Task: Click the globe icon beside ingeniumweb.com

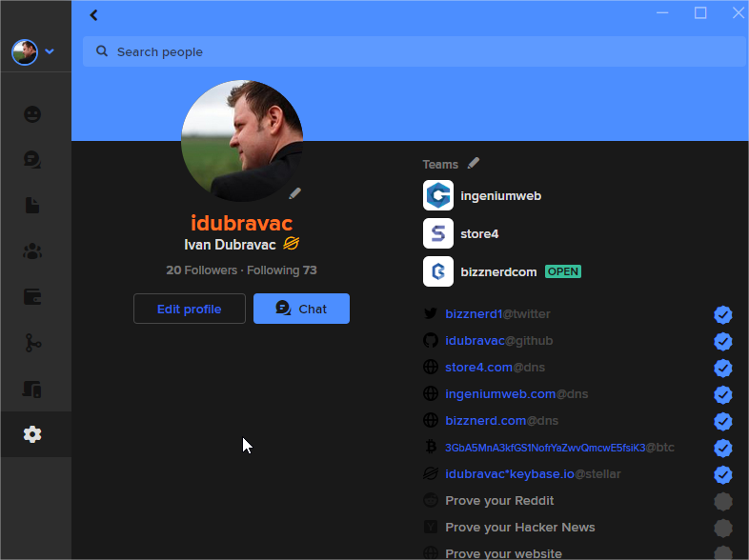Action: point(431,394)
